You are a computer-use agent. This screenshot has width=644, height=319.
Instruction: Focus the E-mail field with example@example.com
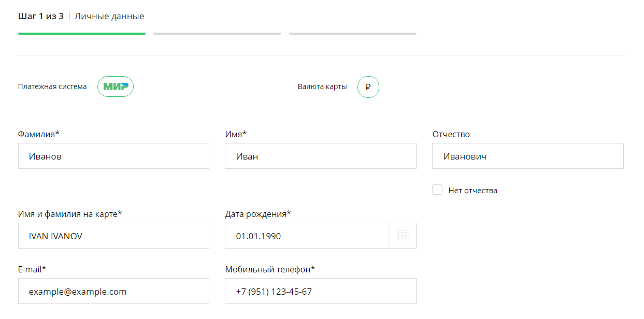(x=113, y=291)
